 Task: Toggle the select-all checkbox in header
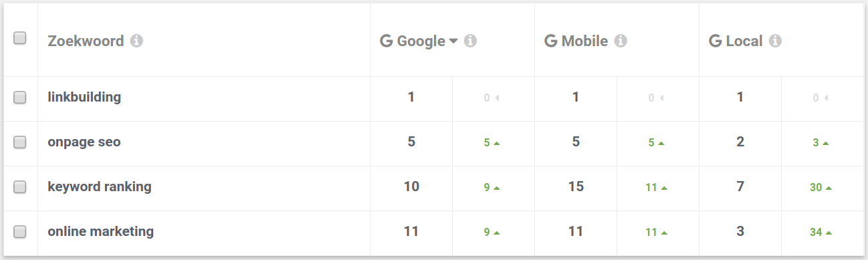(x=20, y=39)
